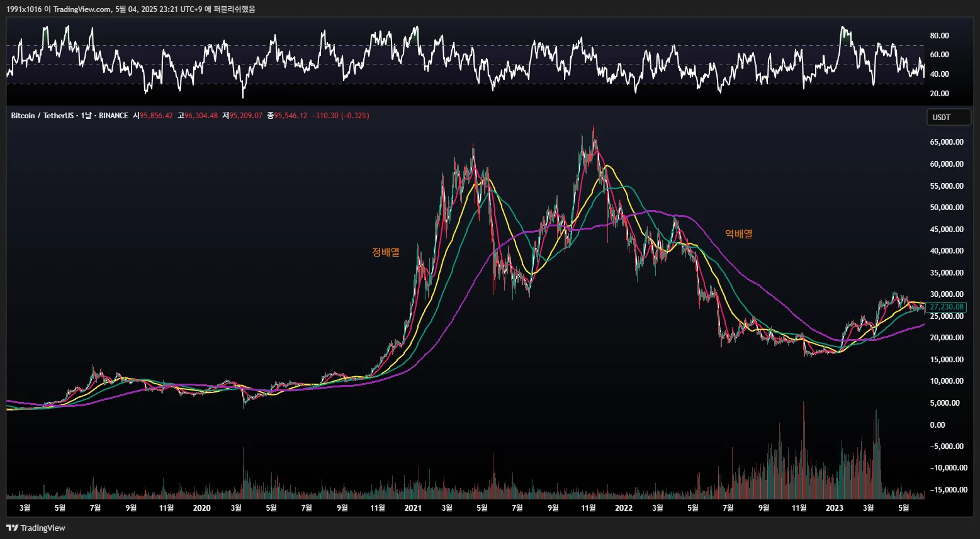The height and width of the screenshot is (539, 980).
Task: Click the RSI scale label 60.00
Action: (940, 55)
